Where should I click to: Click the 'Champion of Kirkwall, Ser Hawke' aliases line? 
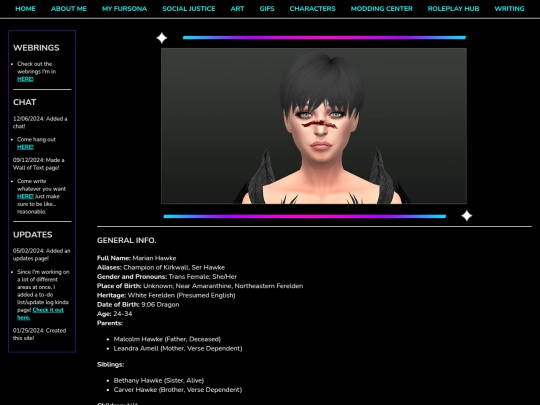[161, 268]
